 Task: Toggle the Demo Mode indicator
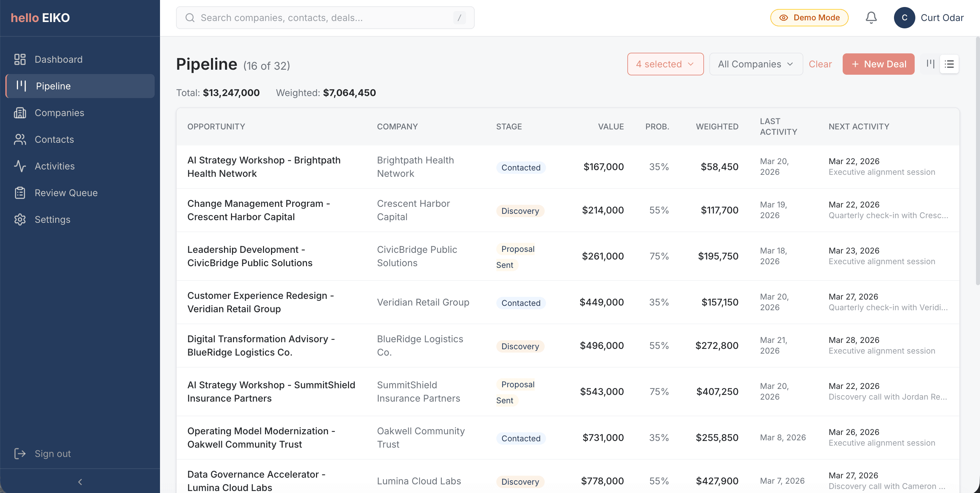click(x=809, y=18)
